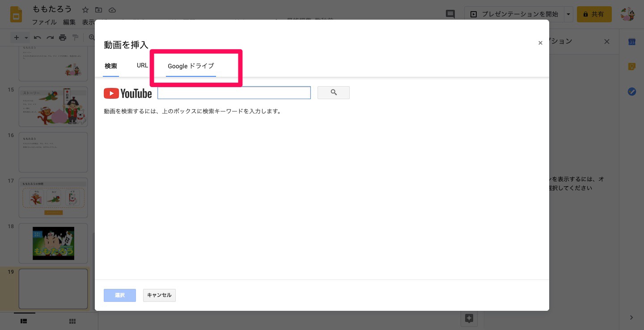Open the 表示 menu
The image size is (644, 330).
88,22
